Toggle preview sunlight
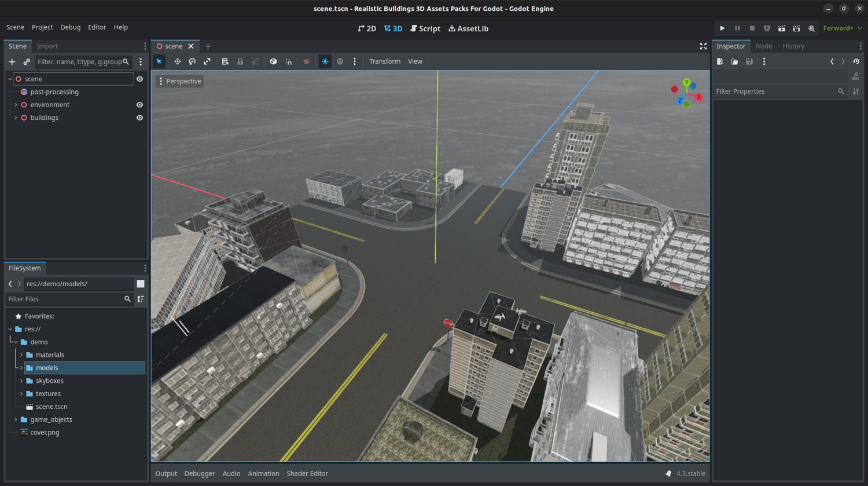 pyautogui.click(x=325, y=61)
